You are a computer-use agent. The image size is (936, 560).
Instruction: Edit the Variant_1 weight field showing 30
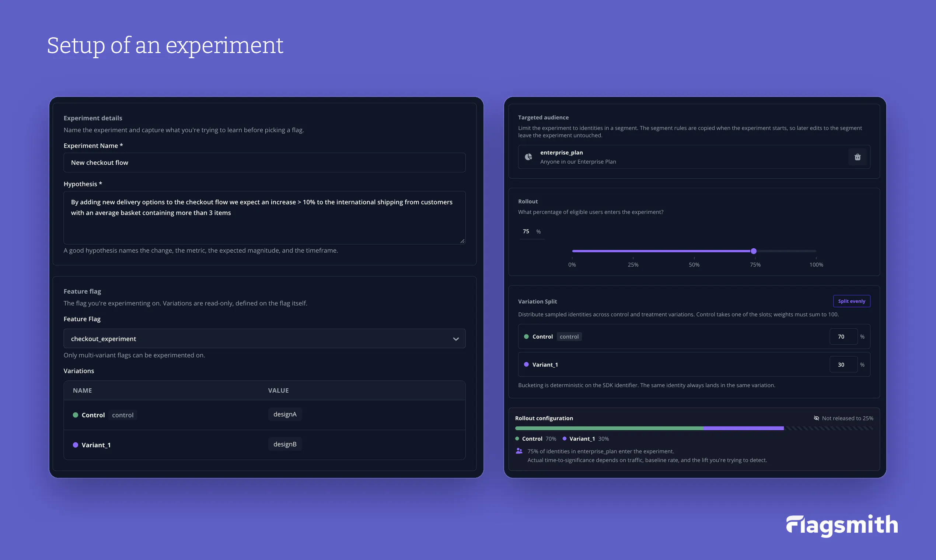pos(843,364)
